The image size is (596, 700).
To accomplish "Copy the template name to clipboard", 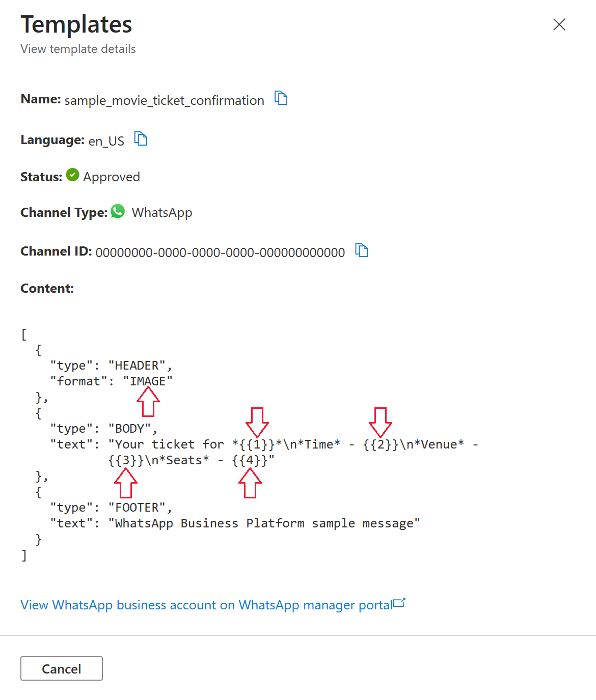I will click(x=281, y=98).
